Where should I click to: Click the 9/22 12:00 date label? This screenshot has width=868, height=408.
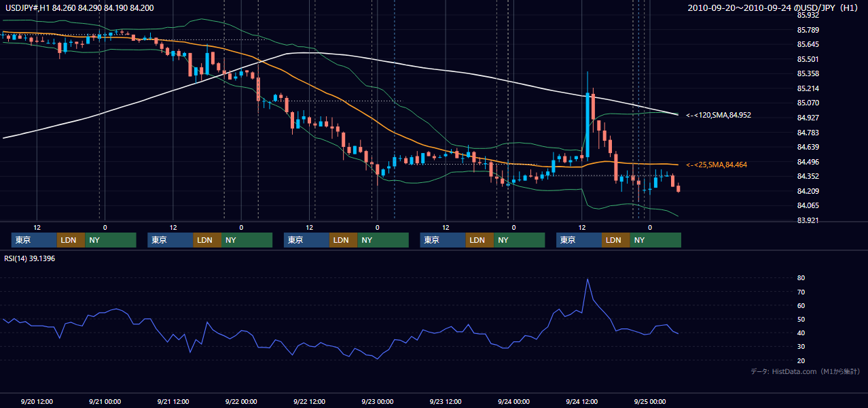point(309,401)
